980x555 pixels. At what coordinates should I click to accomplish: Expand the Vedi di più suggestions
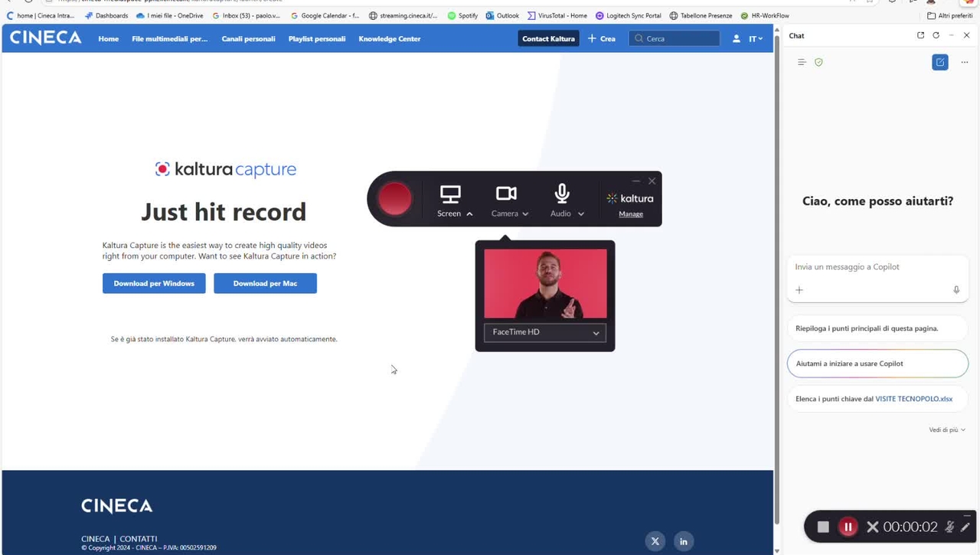pos(947,430)
